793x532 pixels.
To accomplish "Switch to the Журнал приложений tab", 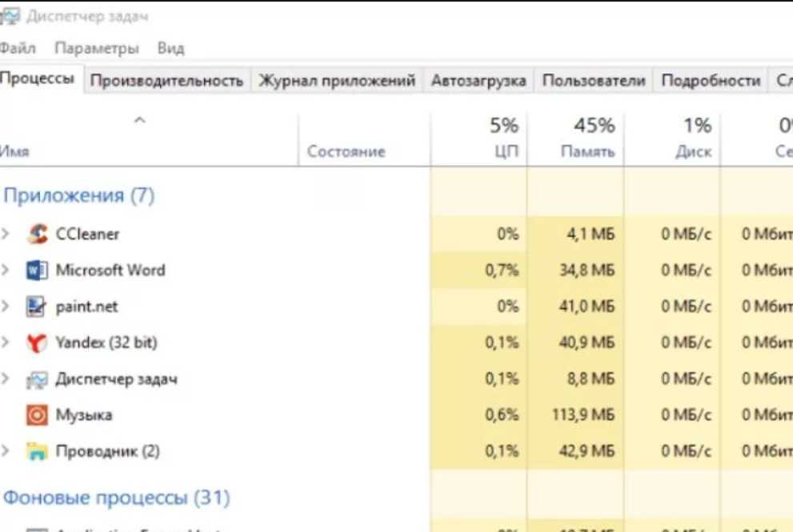I will (337, 81).
